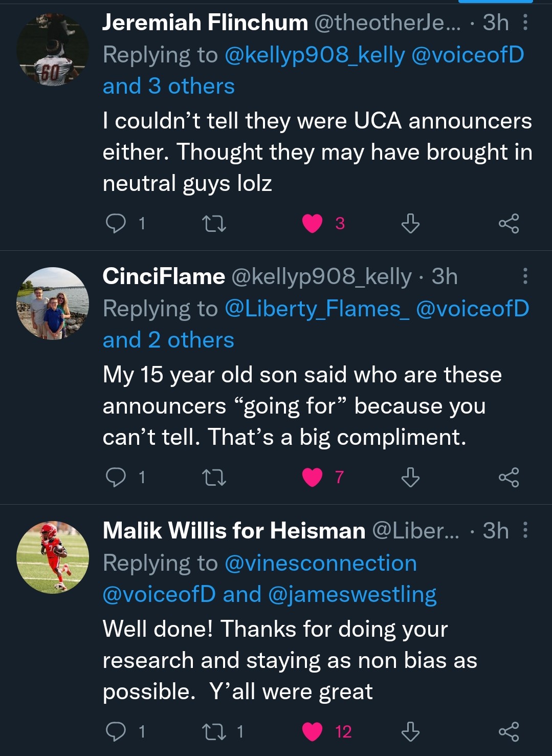Retweet CinciFlame's 15 year old son tweet
This screenshot has width=552, height=756.
[x=214, y=478]
